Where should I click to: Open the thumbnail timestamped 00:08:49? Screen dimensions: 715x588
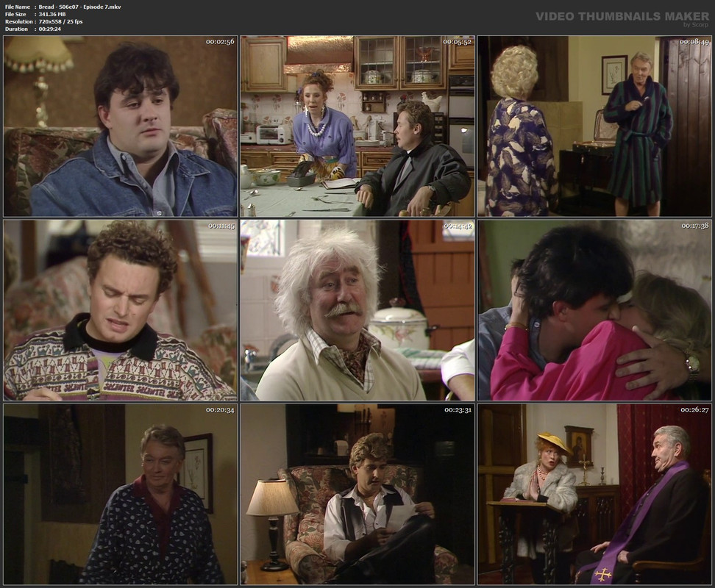[594, 126]
